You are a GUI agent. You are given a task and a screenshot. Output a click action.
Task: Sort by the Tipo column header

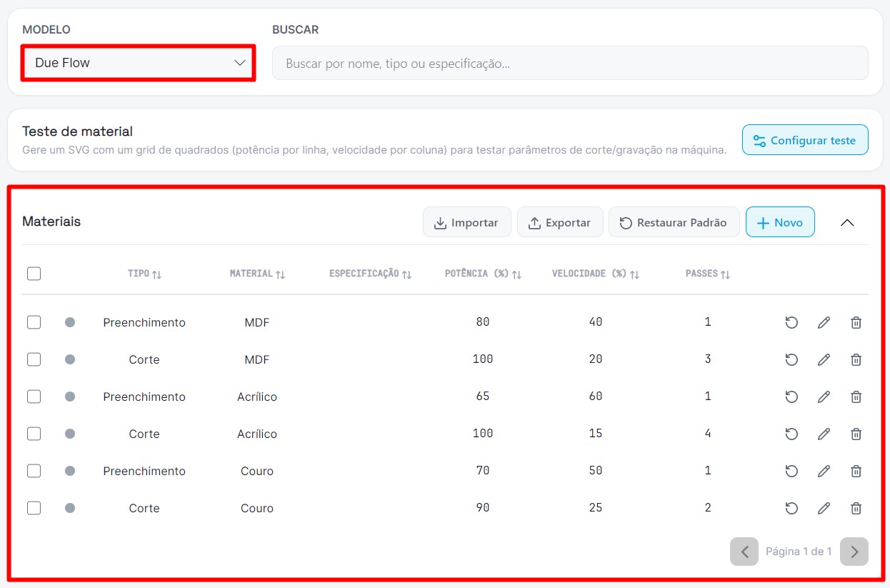tap(145, 274)
